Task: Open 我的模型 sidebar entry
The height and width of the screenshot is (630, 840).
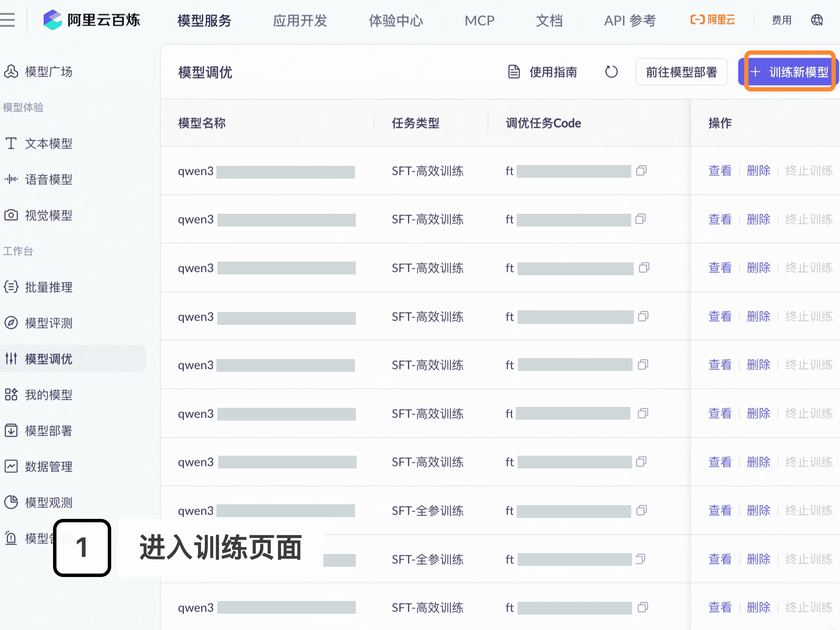Action: 48,394
